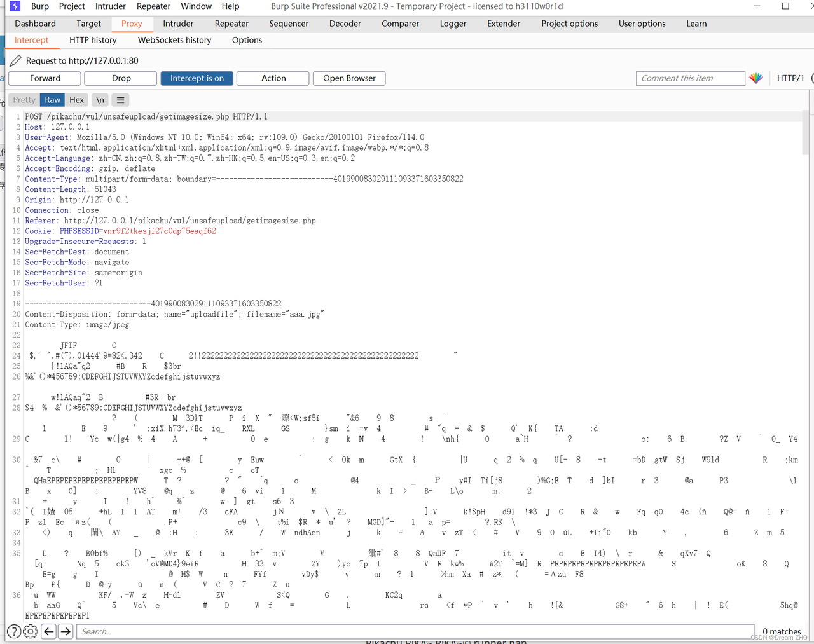Open search settings gear icon

point(30,631)
